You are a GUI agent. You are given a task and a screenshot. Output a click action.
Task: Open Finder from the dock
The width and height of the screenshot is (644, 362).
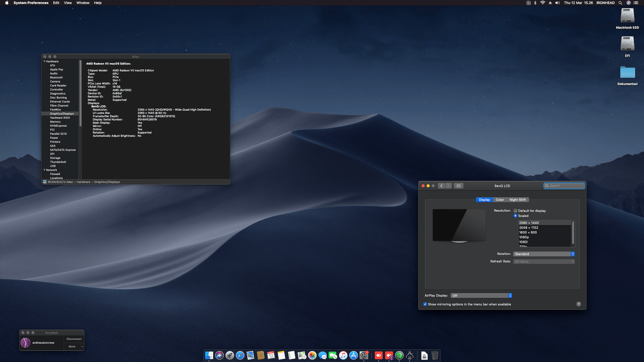click(x=209, y=355)
